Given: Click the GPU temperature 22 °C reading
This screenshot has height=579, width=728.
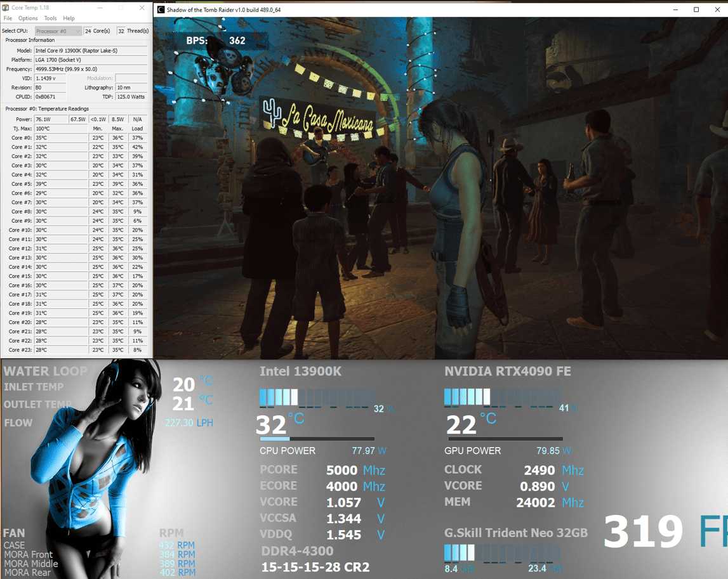Looking at the screenshot, I should tap(471, 424).
